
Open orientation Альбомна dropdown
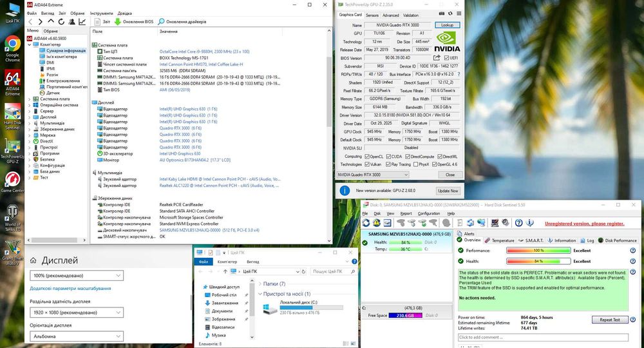77,336
